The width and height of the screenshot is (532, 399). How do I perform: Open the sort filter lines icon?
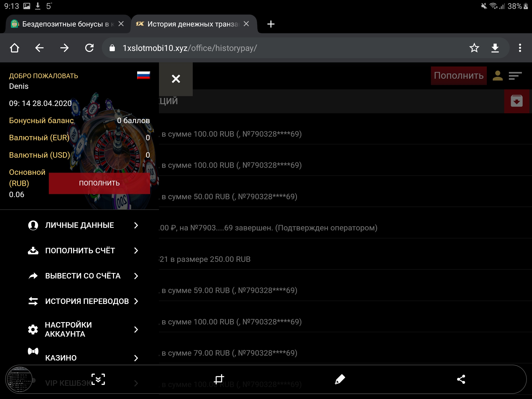click(x=515, y=76)
